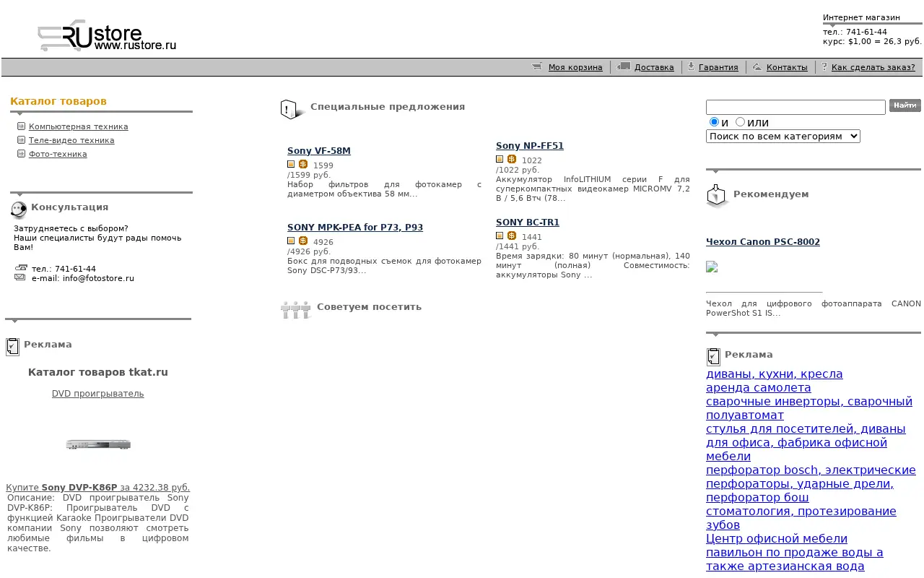924x578 pixels.
Task: Click the cart icon beside Моя корзина
Action: click(537, 66)
